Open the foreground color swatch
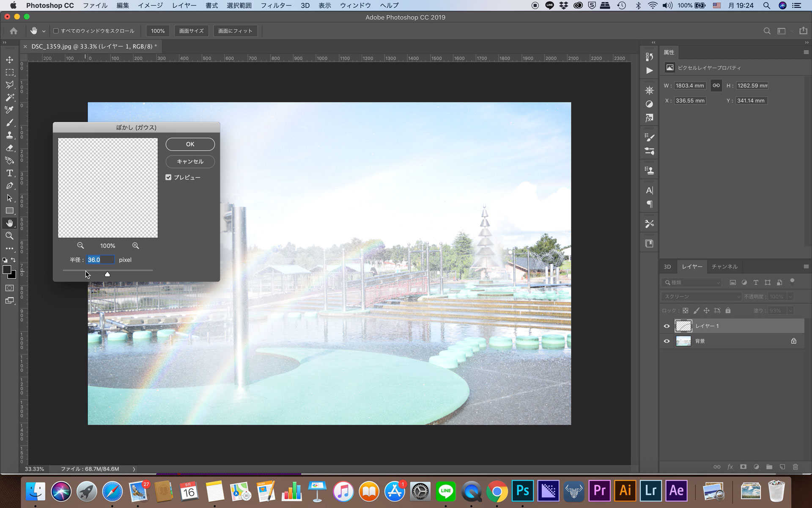This screenshot has height=508, width=812. 7,270
